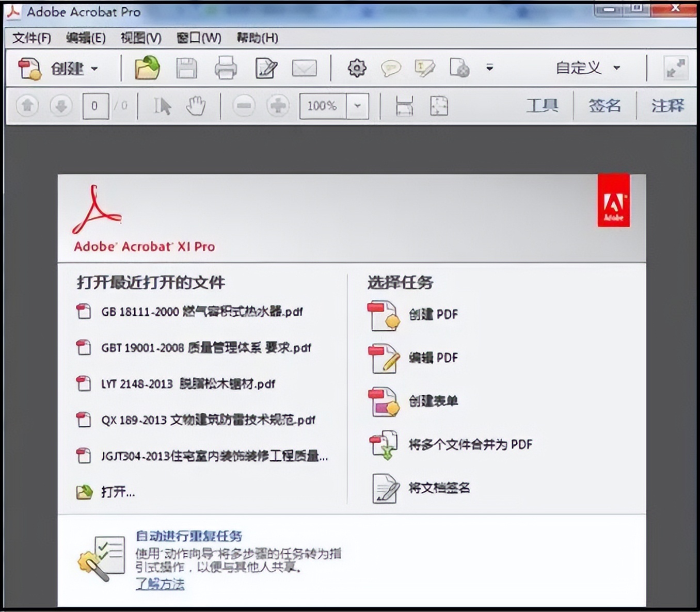Open the 文件(F) menu
The height and width of the screenshot is (612, 700).
(30, 38)
